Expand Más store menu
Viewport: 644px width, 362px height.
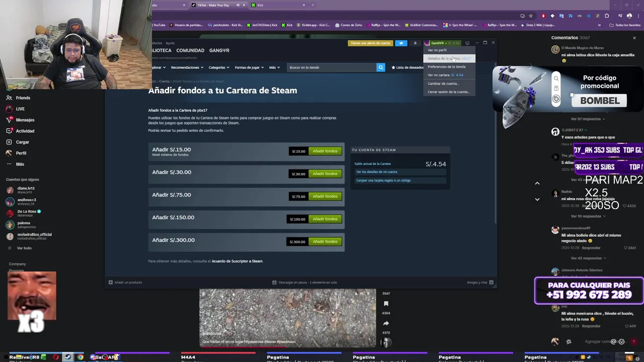point(274,67)
